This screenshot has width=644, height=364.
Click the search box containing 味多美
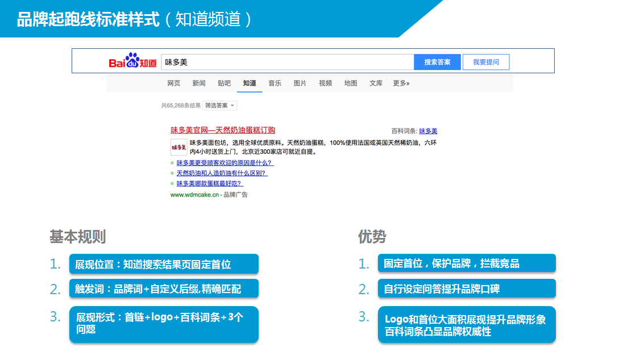(288, 62)
